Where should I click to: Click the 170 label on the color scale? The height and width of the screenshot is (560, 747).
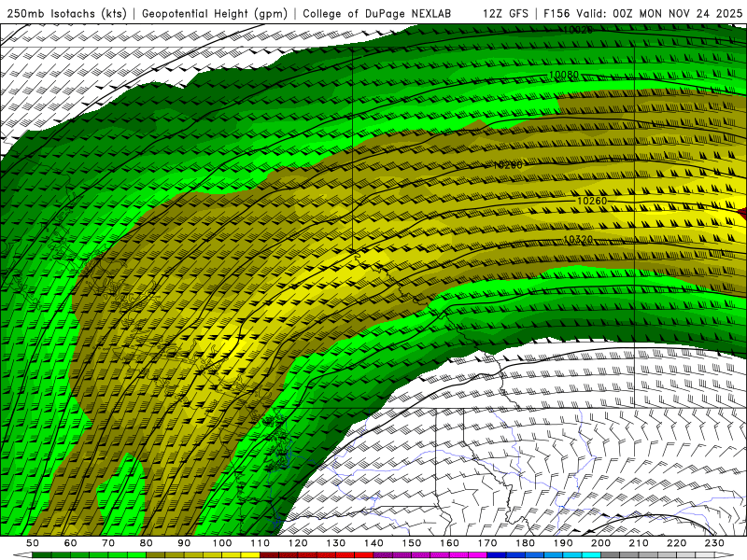pyautogui.click(x=486, y=543)
